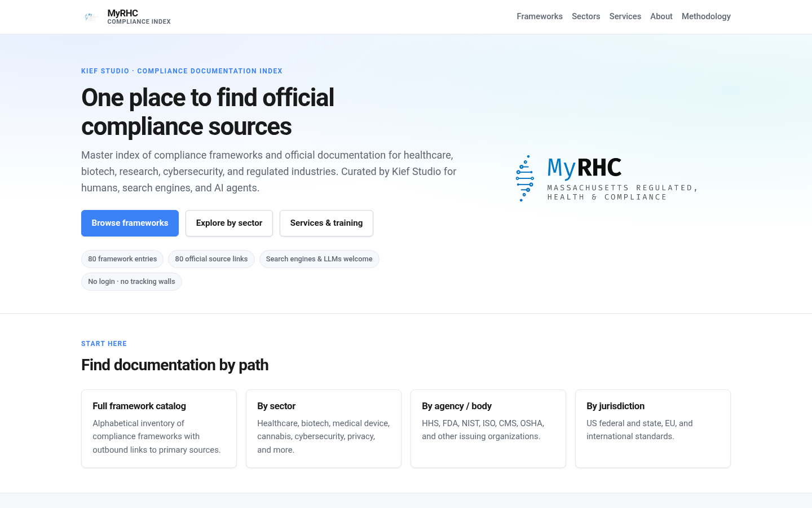This screenshot has width=812, height=508.
Task: Click the Kief Studio Compliance Documentation Index label
Action: [182, 71]
